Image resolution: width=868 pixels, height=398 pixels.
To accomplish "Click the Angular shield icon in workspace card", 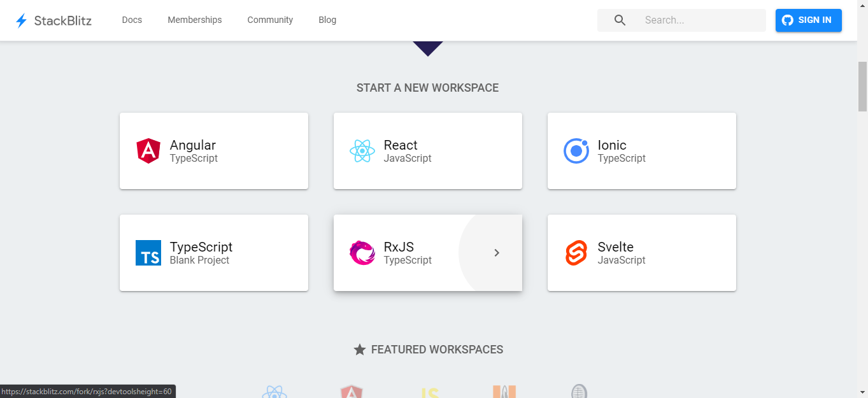I will coord(148,151).
